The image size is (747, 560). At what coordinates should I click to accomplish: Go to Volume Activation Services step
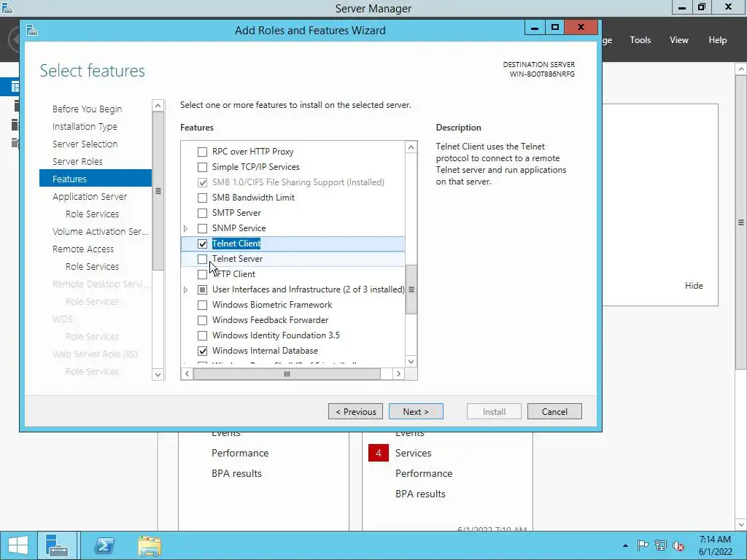tap(100, 231)
